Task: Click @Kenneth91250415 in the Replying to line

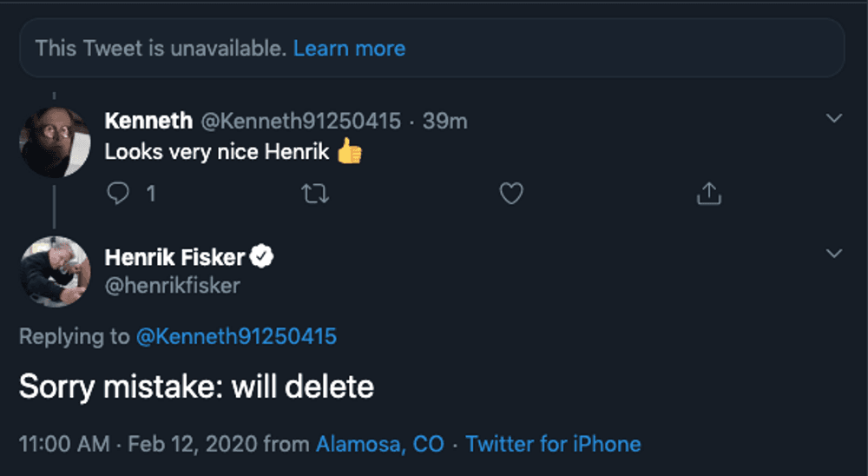Action: (x=236, y=337)
